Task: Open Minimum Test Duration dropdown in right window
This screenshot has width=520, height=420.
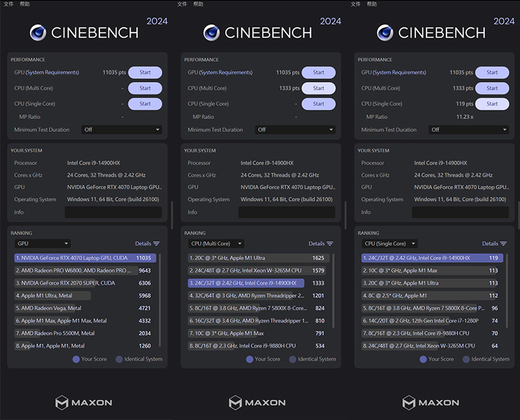Action: tap(469, 130)
